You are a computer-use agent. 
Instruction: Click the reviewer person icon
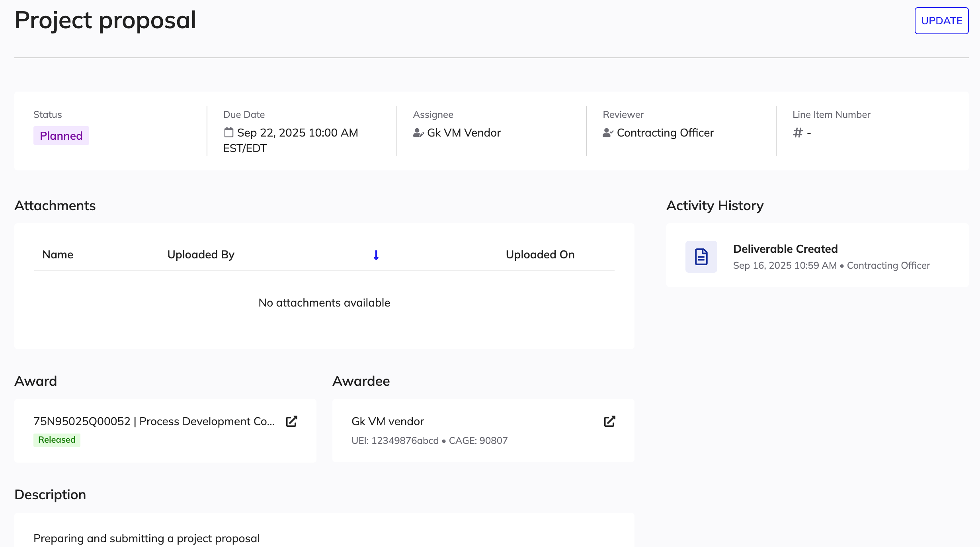(608, 133)
